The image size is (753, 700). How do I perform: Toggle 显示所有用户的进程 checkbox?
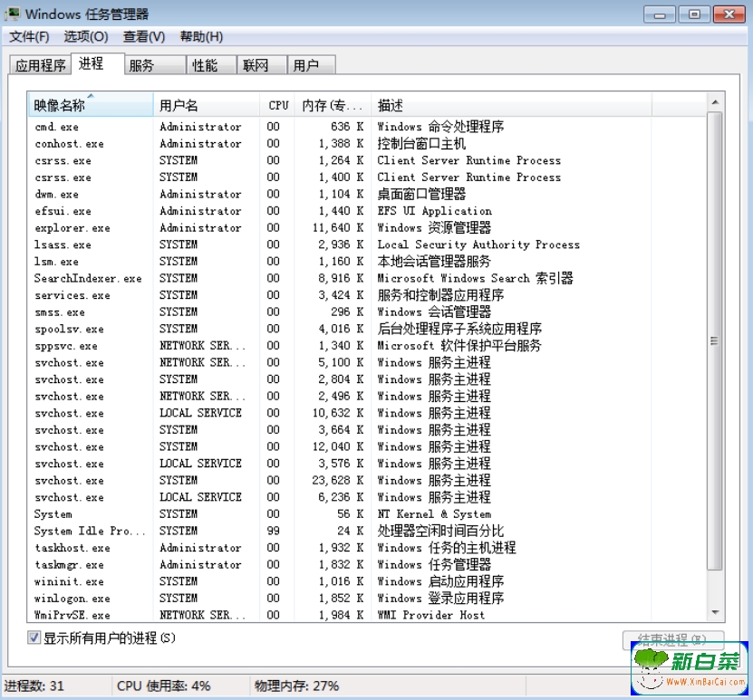(x=34, y=638)
